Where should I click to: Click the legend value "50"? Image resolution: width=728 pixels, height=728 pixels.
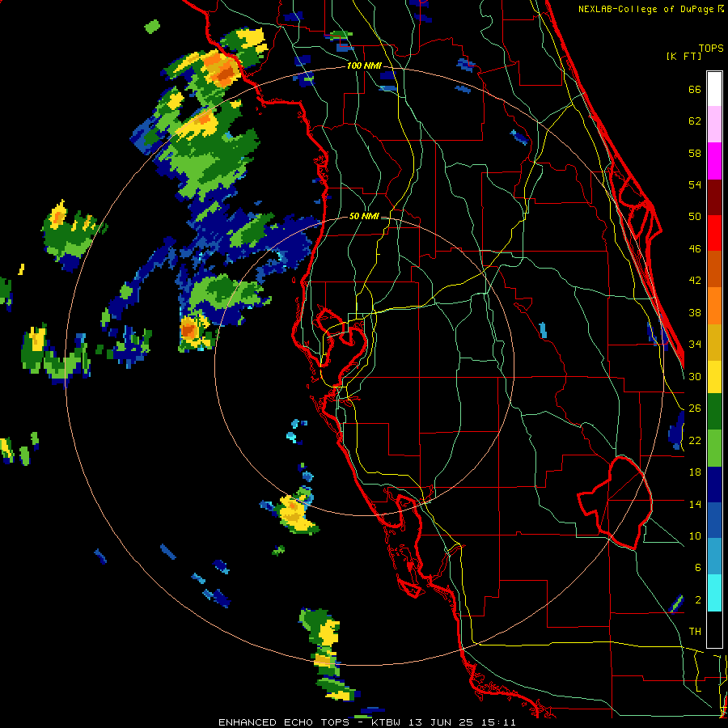[695, 217]
